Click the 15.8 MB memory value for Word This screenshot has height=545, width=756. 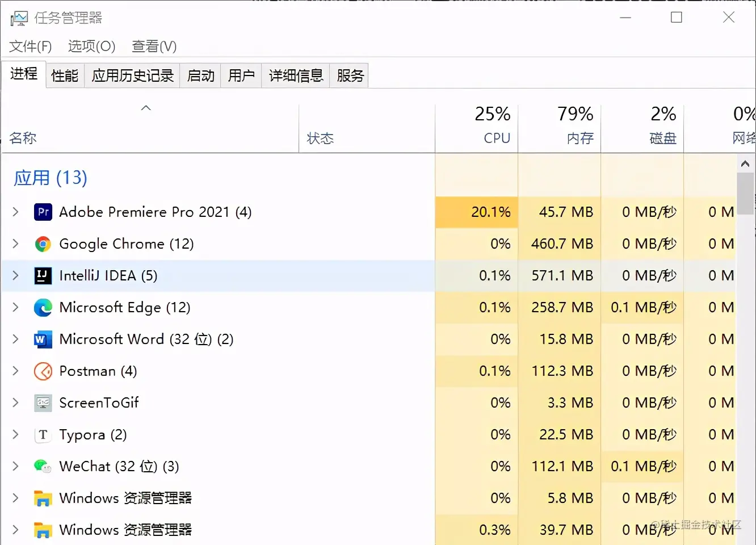coord(566,339)
